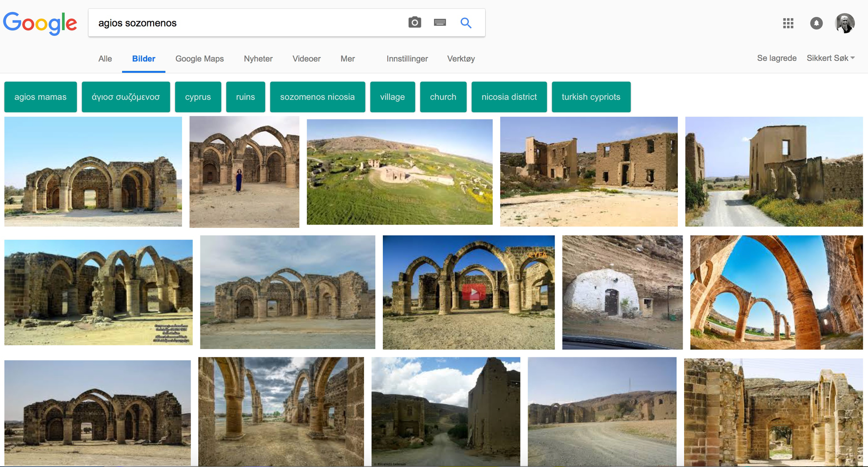The width and height of the screenshot is (868, 467).
Task: Select the 'agios mamas' filter chip
Action: pos(41,97)
